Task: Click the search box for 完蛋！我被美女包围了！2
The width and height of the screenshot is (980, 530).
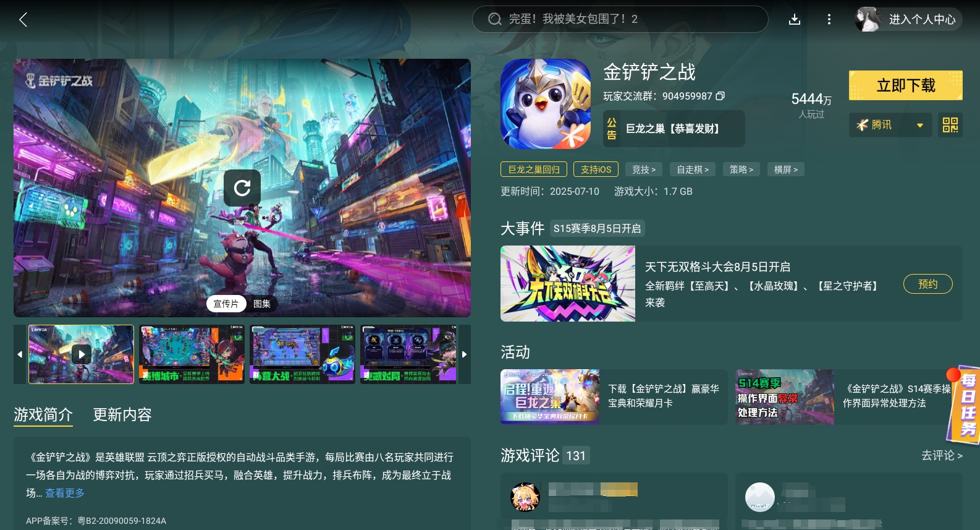Action: point(620,19)
